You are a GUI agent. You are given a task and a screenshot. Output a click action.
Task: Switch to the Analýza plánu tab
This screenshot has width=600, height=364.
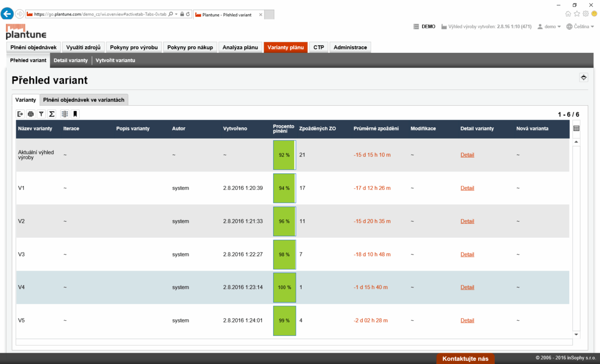240,47
